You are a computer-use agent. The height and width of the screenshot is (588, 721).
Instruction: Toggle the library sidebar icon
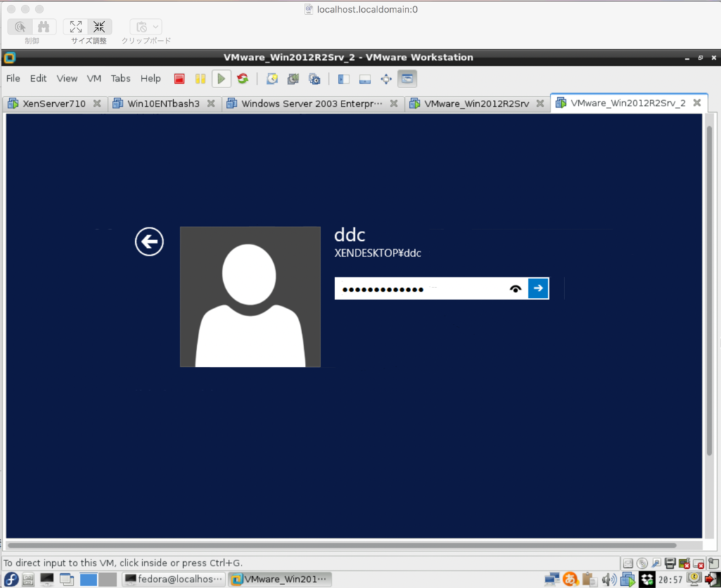344,79
